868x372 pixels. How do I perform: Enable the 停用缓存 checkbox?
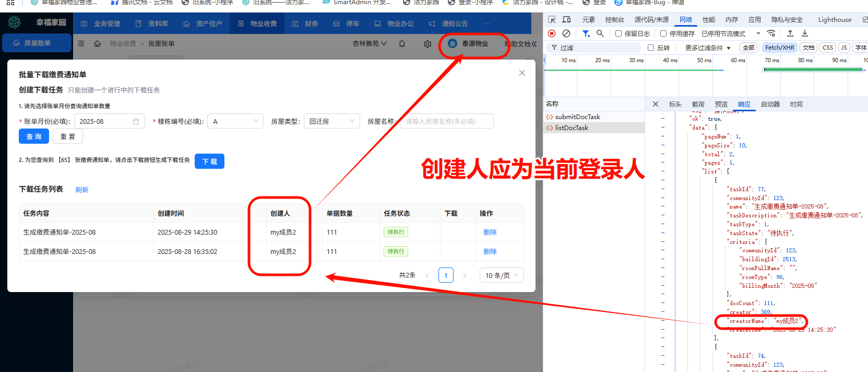tap(663, 33)
